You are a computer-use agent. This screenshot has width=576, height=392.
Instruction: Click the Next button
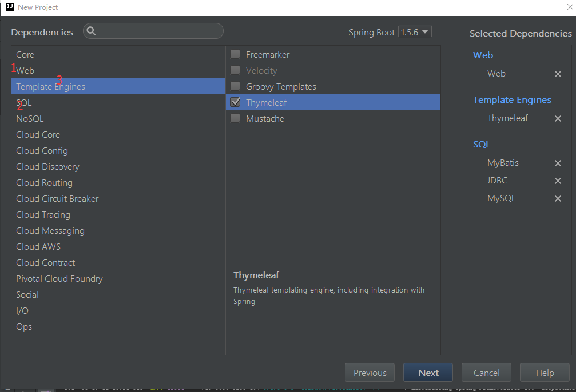[428, 373]
